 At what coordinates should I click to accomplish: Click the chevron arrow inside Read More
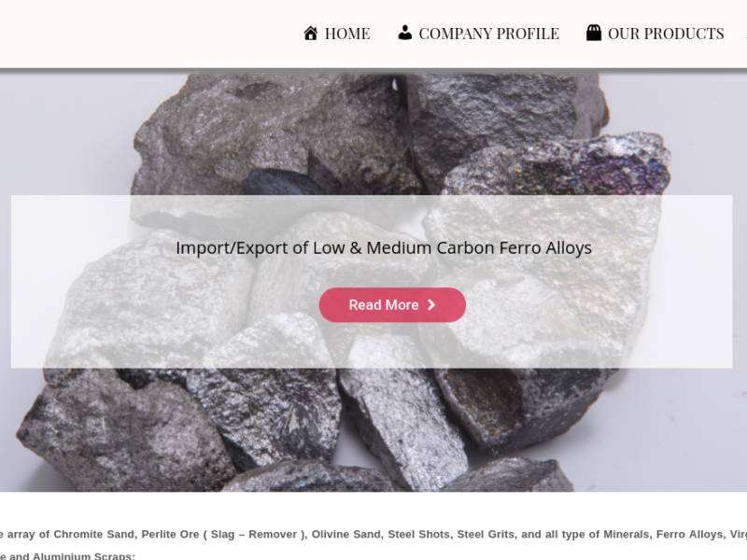[x=431, y=305]
